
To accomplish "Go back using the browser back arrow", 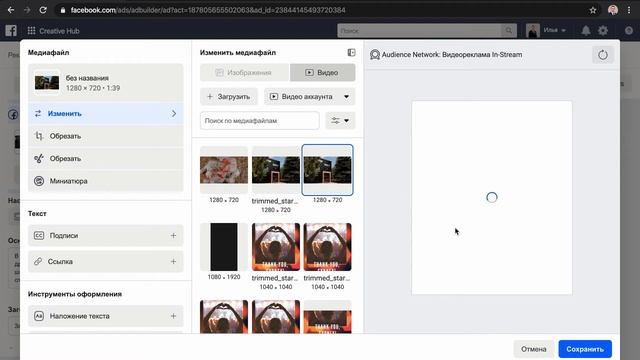I will pos(11,10).
